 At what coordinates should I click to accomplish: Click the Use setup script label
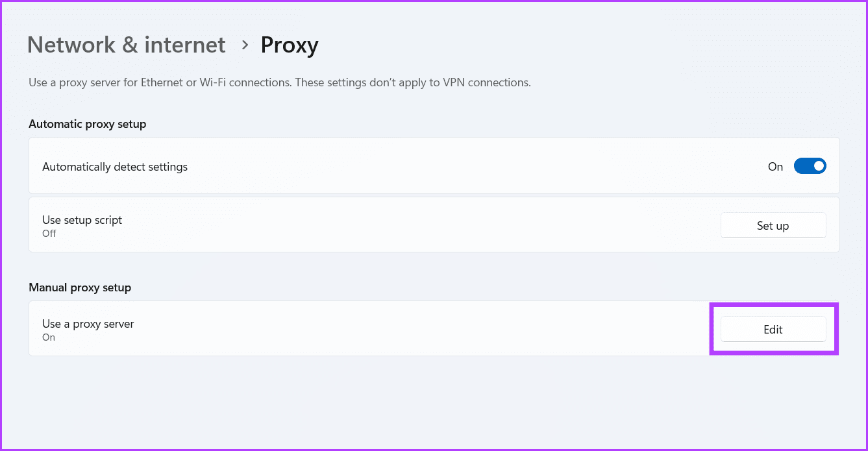(82, 219)
